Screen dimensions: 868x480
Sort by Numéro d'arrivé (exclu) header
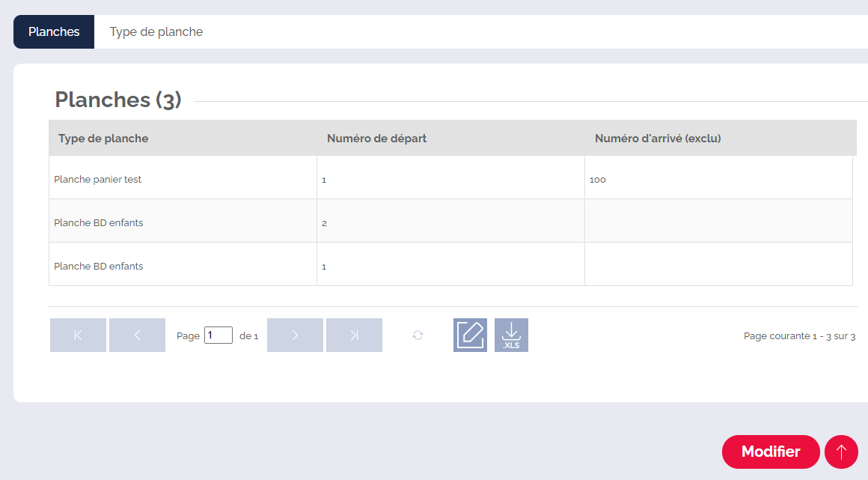(720, 138)
